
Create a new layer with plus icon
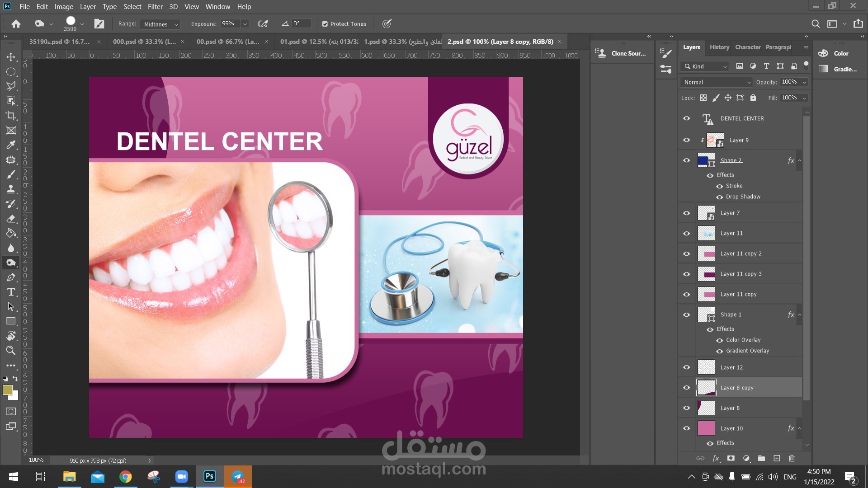(x=777, y=458)
